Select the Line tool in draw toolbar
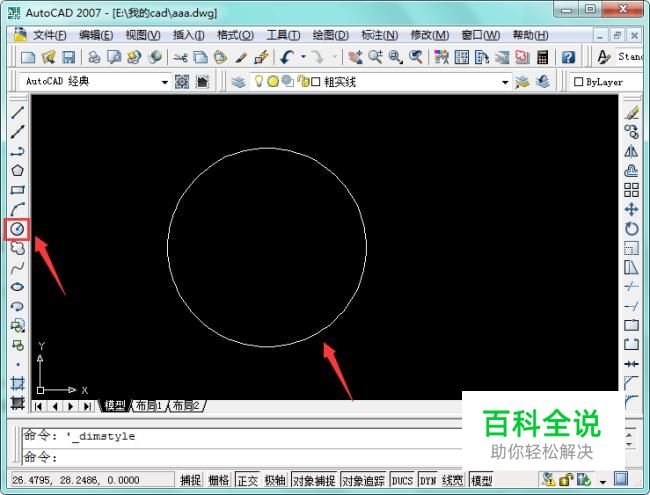 click(17, 112)
